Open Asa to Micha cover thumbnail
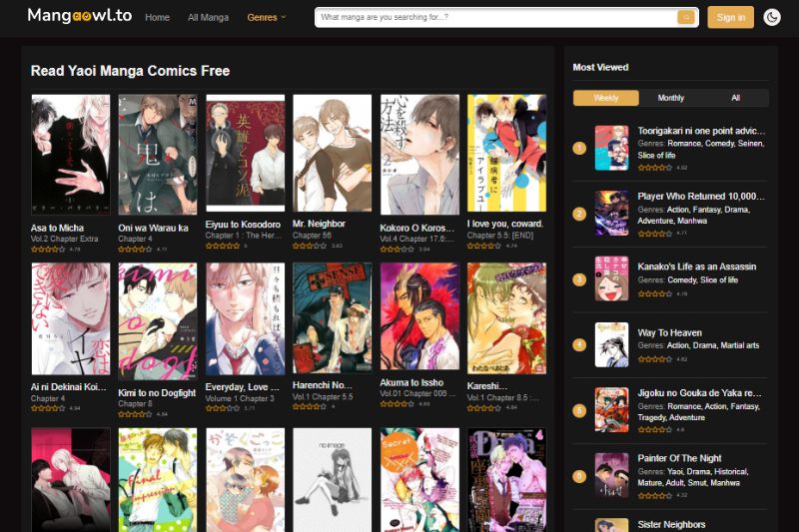 pyautogui.click(x=71, y=155)
